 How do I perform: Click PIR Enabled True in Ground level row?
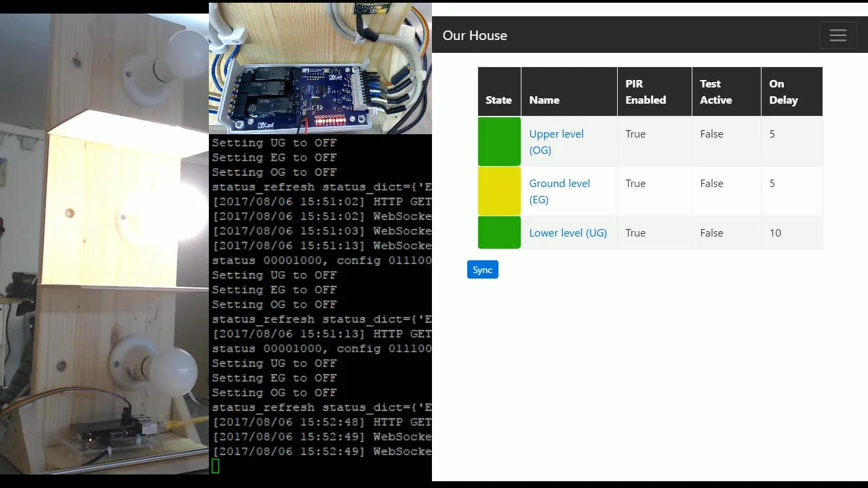635,184
